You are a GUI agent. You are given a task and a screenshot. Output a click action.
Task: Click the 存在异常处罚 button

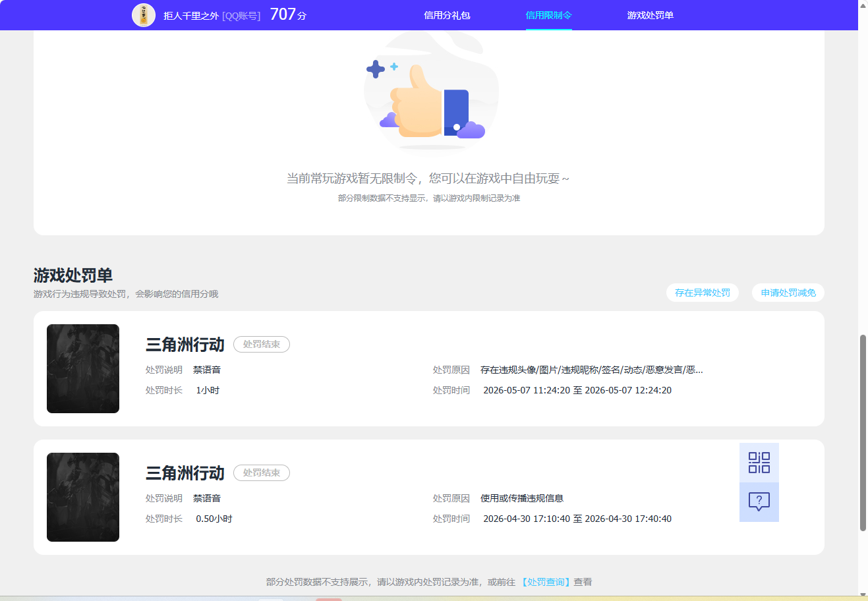[703, 293]
